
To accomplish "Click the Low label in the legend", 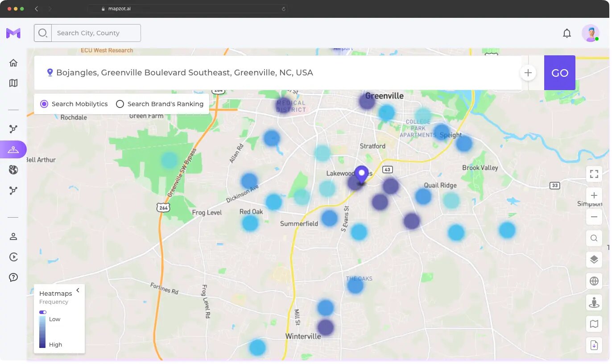I will pos(55,319).
